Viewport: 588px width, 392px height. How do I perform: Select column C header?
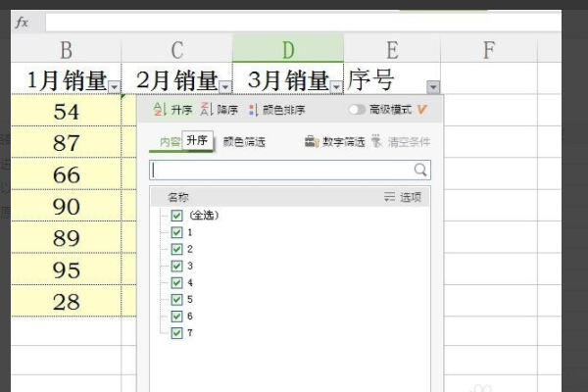click(177, 49)
